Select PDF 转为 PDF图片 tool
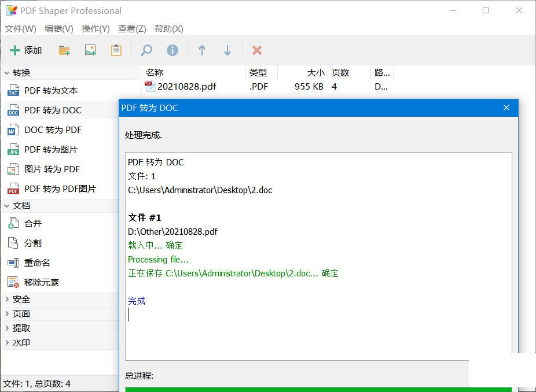The image size is (536, 392). 61,189
